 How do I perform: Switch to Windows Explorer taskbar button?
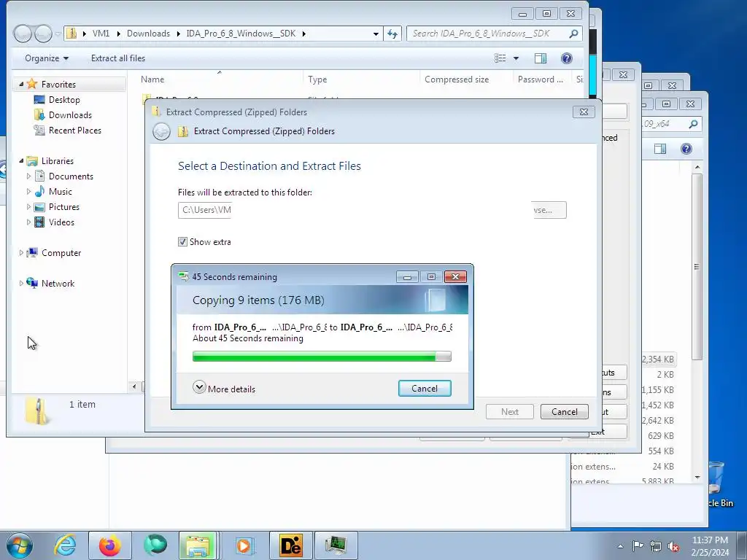pos(198,545)
